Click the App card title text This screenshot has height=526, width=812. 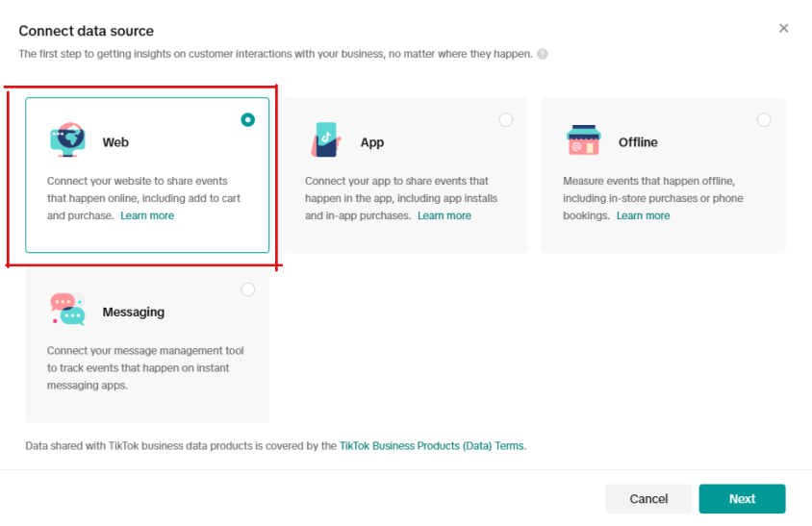[x=372, y=142]
